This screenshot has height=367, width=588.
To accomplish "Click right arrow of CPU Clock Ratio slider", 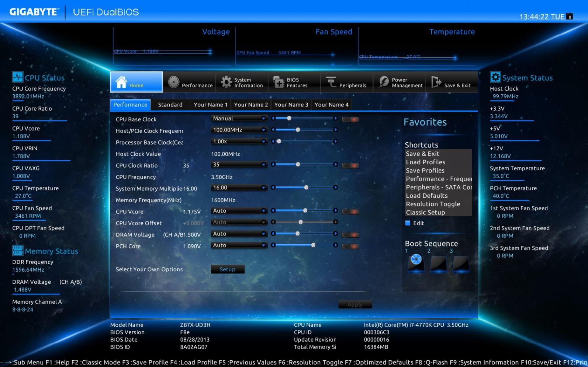I will pos(335,164).
